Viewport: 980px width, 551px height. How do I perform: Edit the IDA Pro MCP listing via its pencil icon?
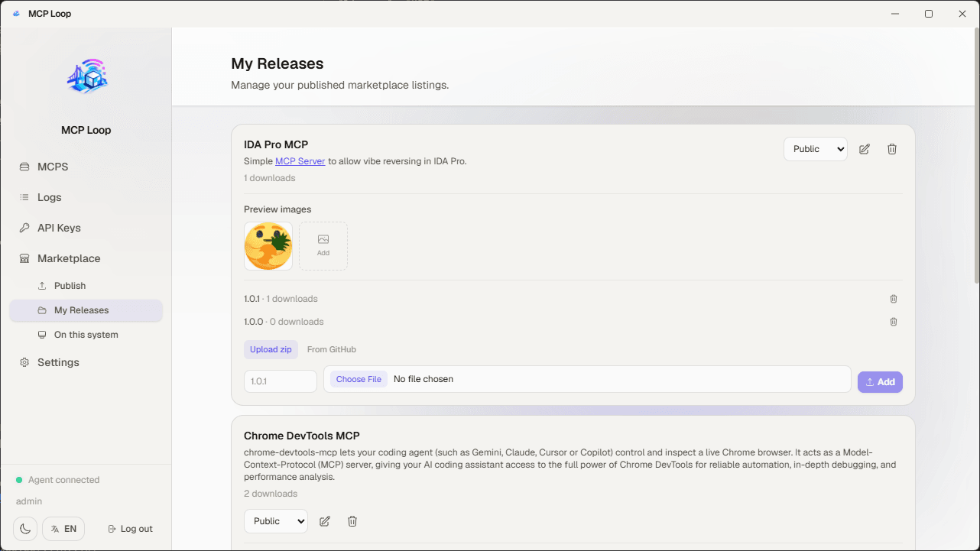point(865,149)
